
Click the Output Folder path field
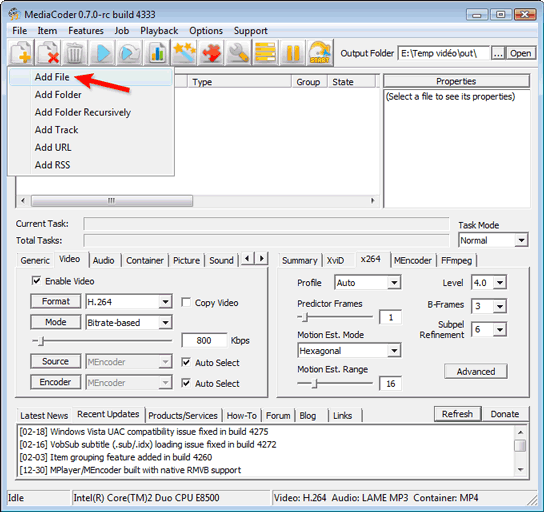pyautogui.click(x=443, y=53)
